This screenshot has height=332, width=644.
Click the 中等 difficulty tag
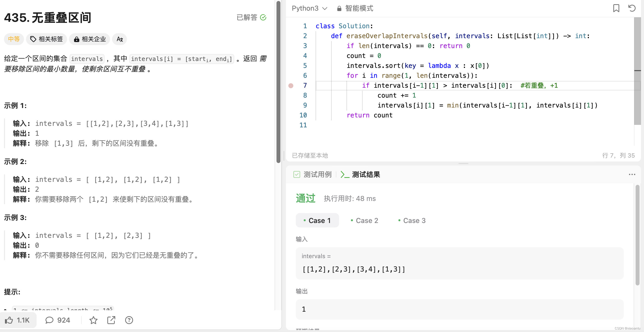coord(14,39)
